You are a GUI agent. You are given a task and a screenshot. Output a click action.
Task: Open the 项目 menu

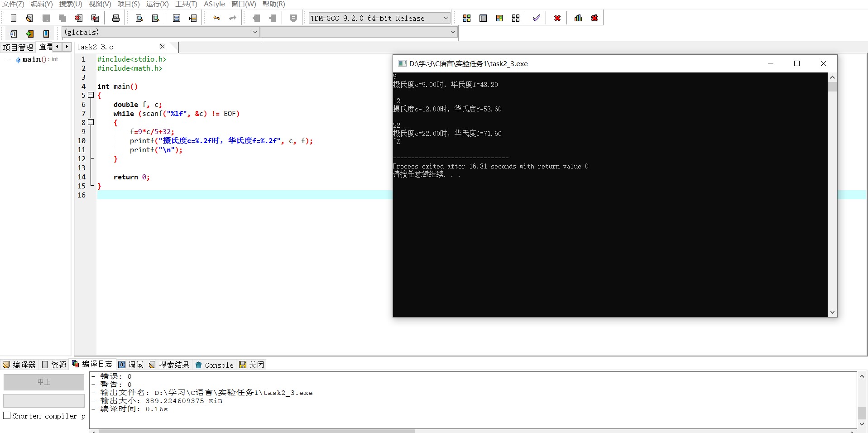129,4
